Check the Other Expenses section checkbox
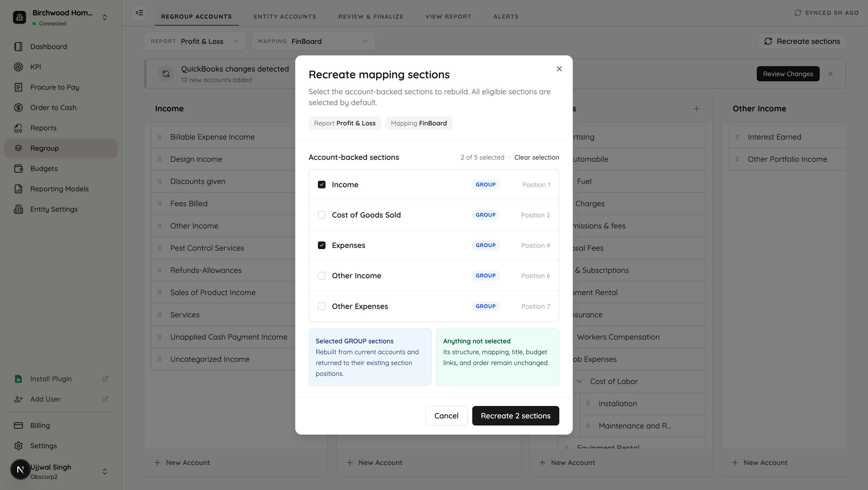This screenshot has height=490, width=868. point(321,306)
